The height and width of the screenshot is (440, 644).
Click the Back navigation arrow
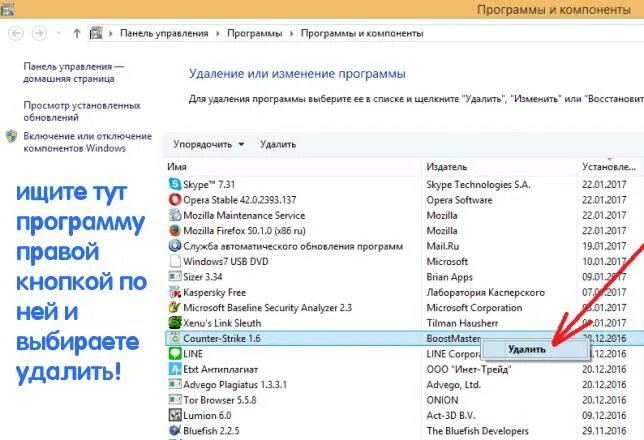point(16,33)
